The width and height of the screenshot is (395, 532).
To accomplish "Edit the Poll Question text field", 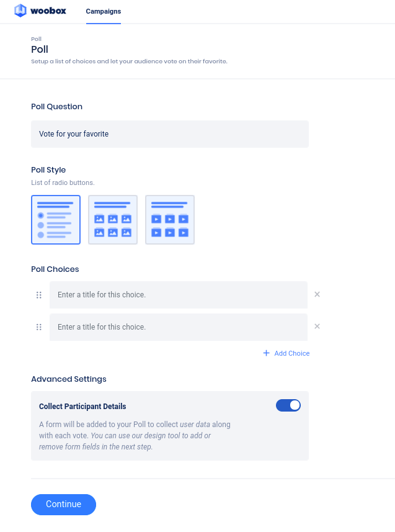I will (x=169, y=133).
